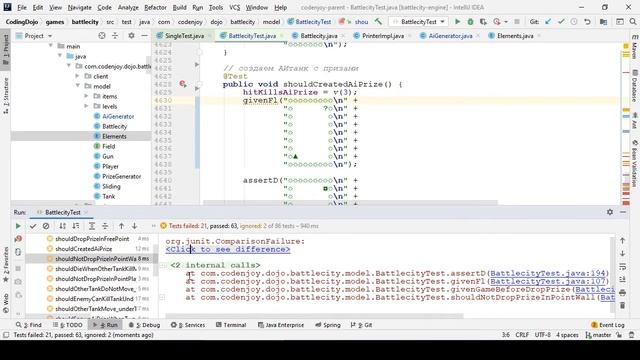The height and width of the screenshot is (360, 640).
Task: Click the 'Click to see difference' link
Action: click(228, 249)
